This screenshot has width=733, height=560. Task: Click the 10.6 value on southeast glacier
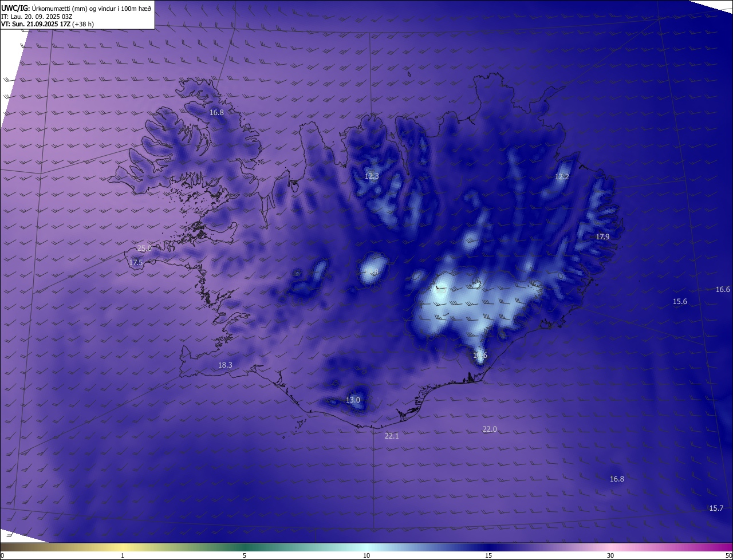coord(480,356)
